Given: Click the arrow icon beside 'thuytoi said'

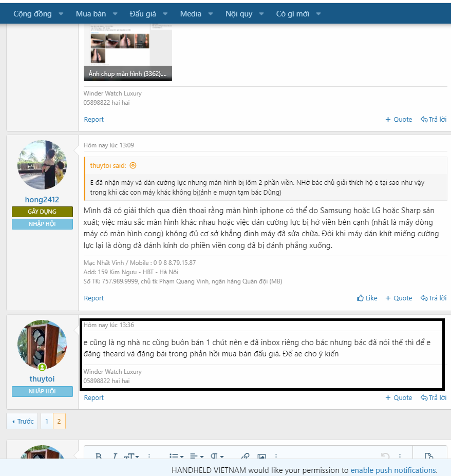Looking at the screenshot, I should (133, 165).
